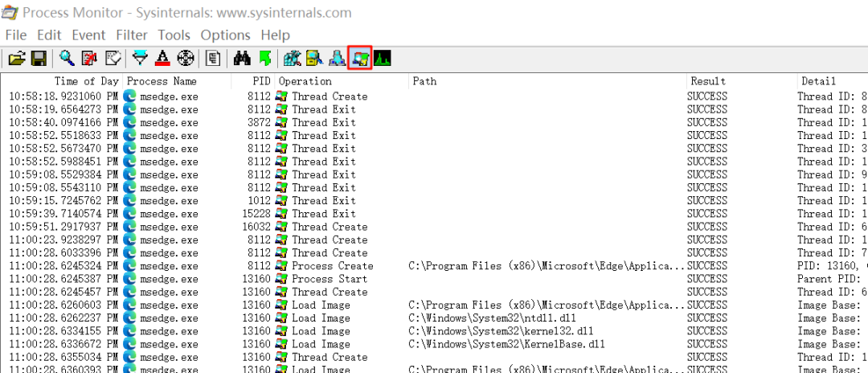Click SUCCESS result in the Process Start row
868x373 pixels.
click(x=707, y=279)
